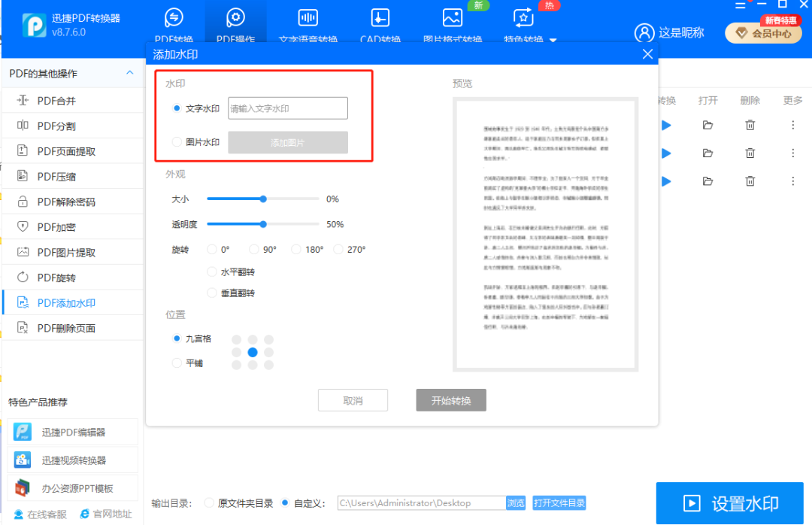Image resolution: width=812 pixels, height=525 pixels.
Task: Select 90° rotation radio button
Action: (254, 249)
